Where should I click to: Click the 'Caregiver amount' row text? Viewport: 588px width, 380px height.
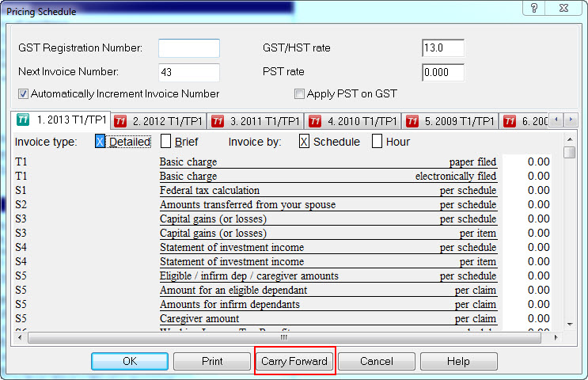(199, 318)
